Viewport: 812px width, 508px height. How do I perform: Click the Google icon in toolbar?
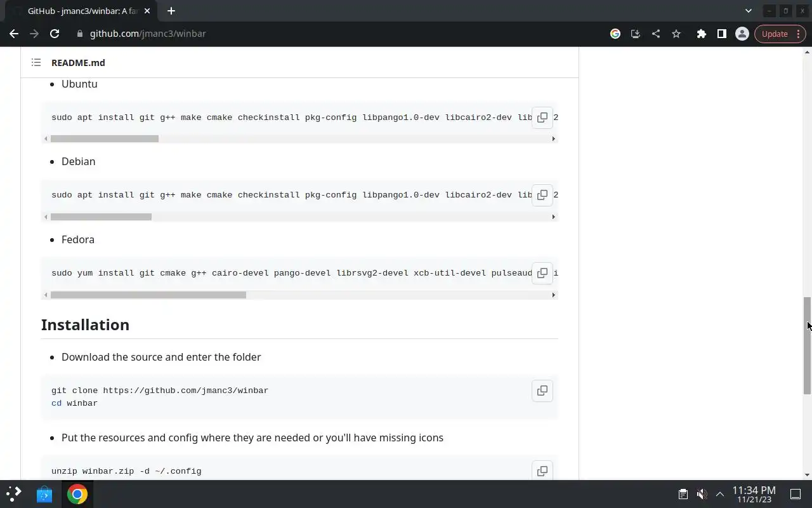point(615,34)
